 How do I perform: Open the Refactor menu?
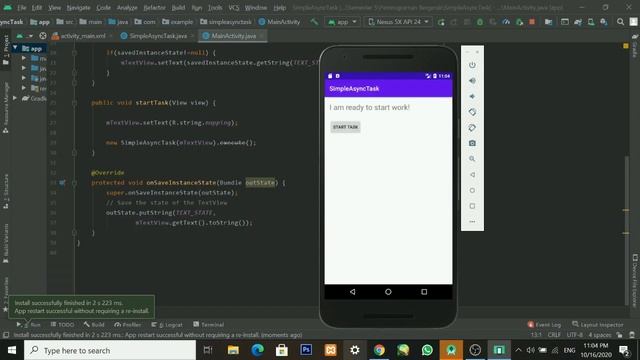click(x=154, y=8)
